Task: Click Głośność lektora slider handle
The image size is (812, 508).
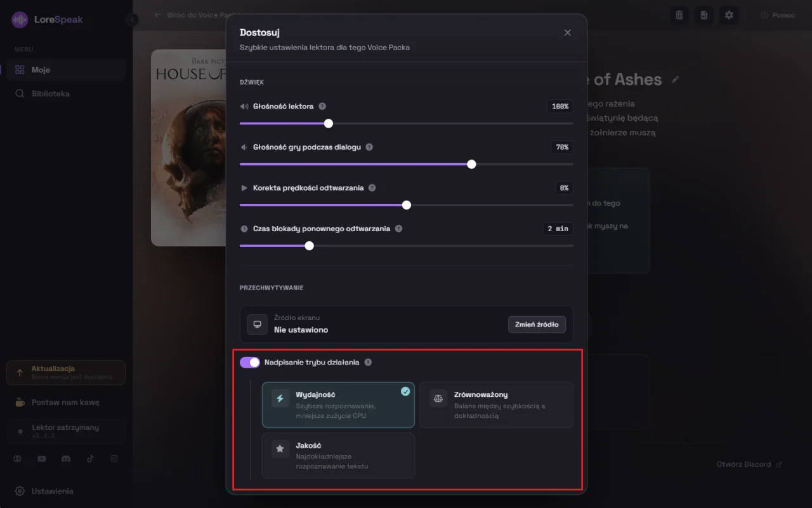Action: [329, 123]
